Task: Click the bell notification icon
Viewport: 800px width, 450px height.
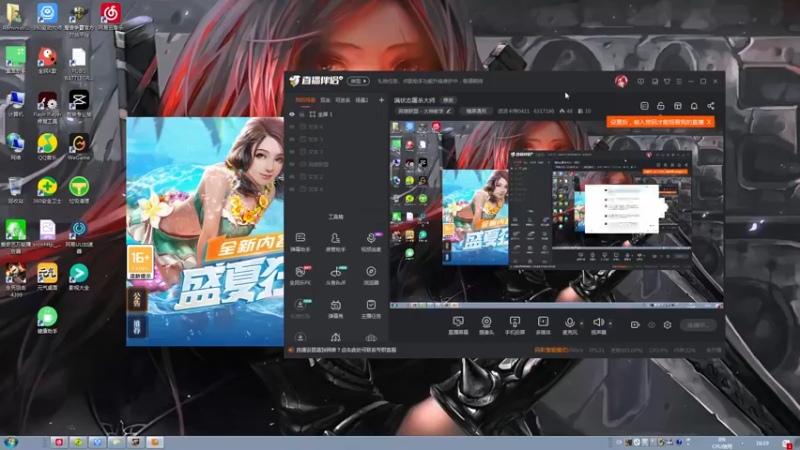Action: pyautogui.click(x=694, y=106)
